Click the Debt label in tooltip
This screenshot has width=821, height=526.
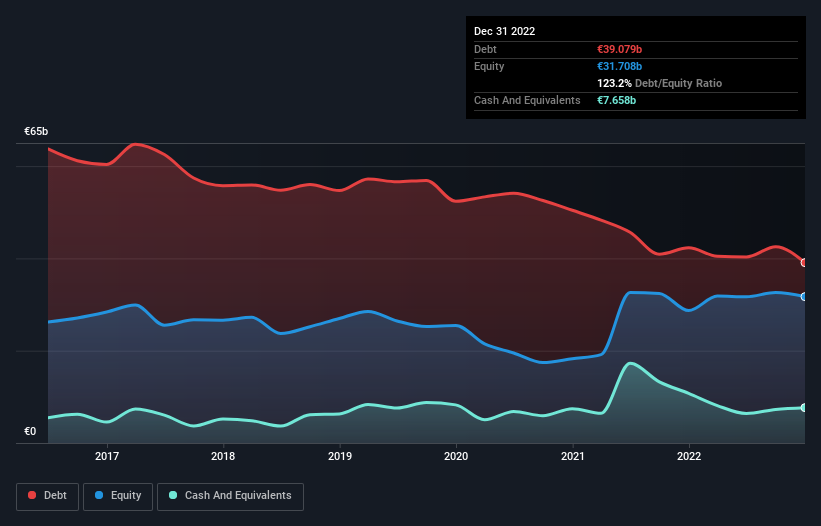coord(485,49)
